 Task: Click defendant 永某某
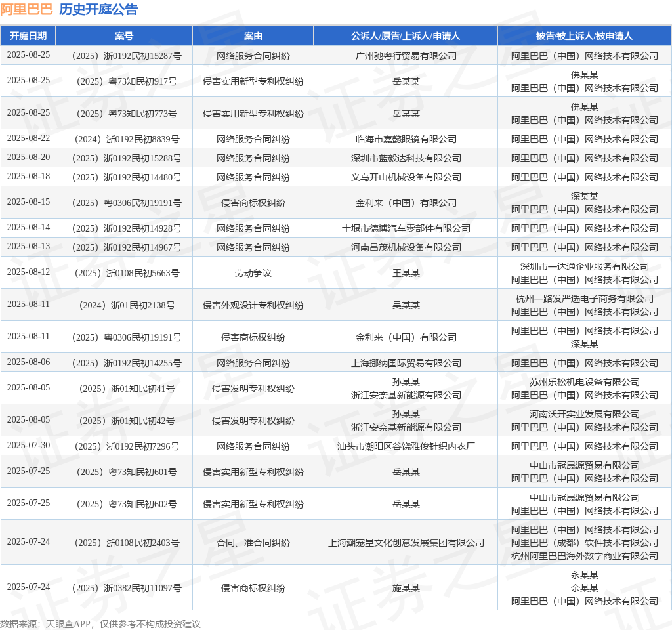584,575
